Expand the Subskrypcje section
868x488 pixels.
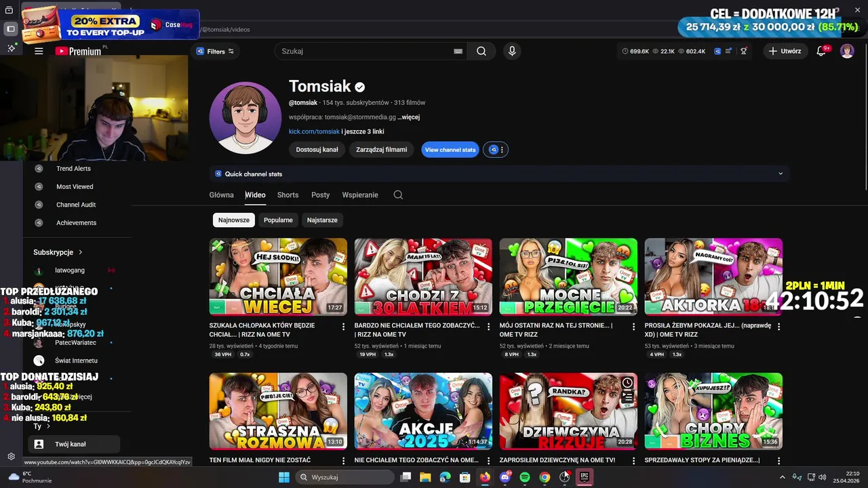tap(58, 252)
